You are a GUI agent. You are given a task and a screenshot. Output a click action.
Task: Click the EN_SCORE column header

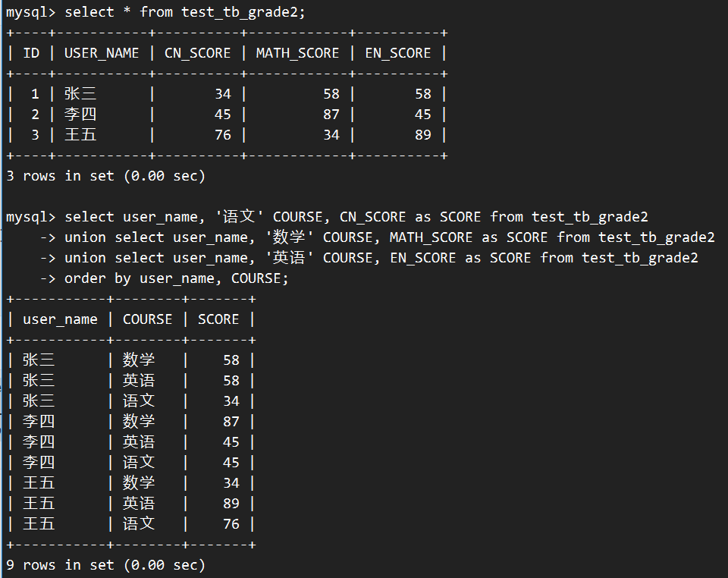pyautogui.click(x=397, y=53)
